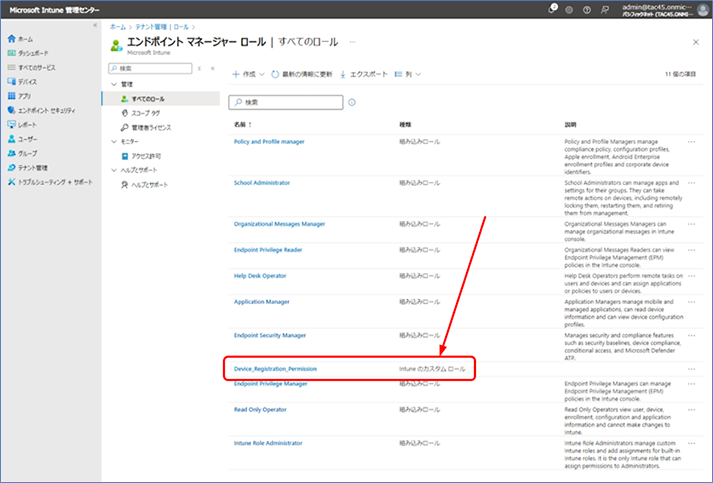Open テナント管理 in the sidebar
This screenshot has height=483, width=713.
[28, 168]
